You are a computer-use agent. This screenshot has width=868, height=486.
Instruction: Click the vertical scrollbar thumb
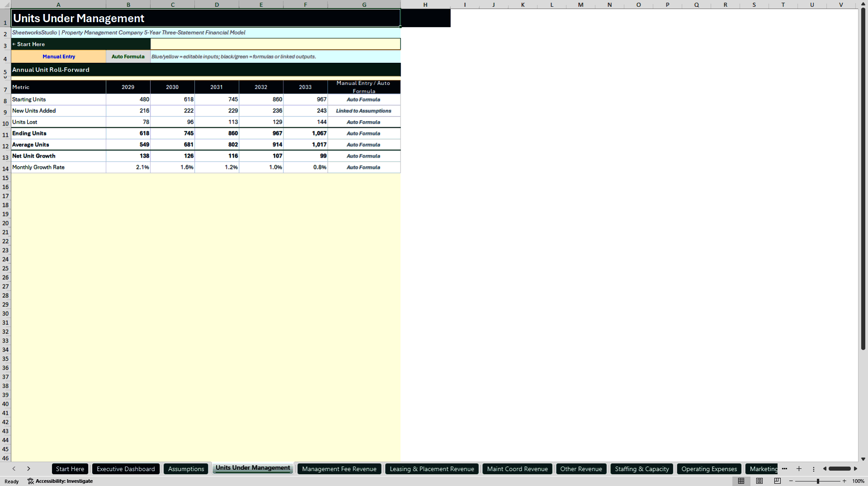(863, 179)
